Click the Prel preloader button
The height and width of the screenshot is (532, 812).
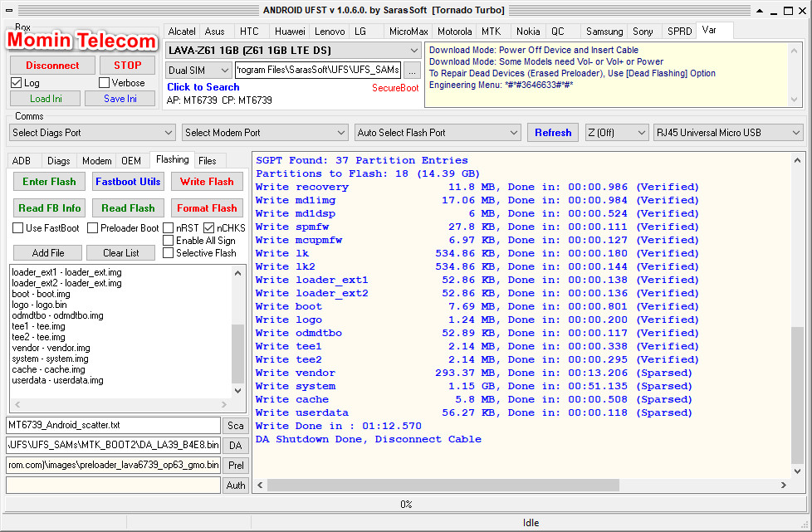(x=236, y=466)
